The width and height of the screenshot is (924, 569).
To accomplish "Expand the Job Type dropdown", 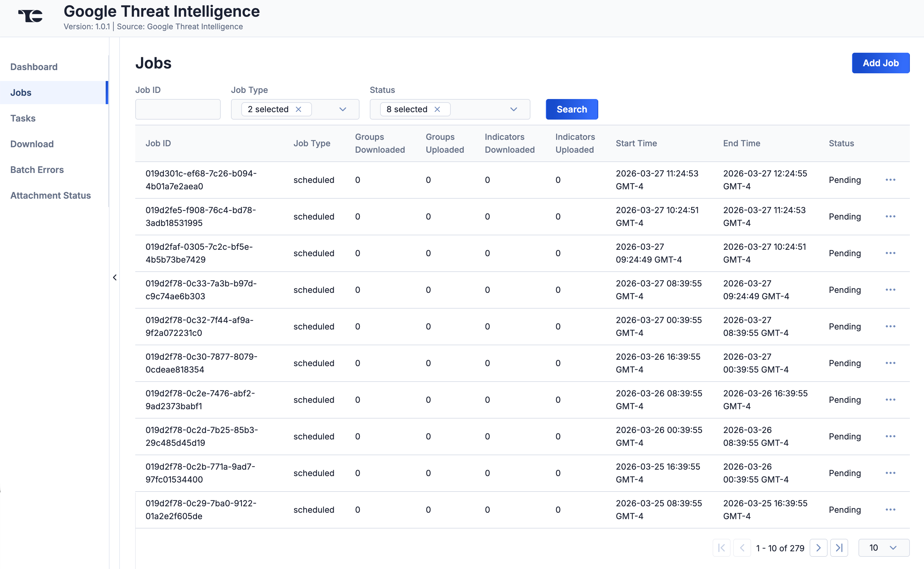I will (x=342, y=109).
